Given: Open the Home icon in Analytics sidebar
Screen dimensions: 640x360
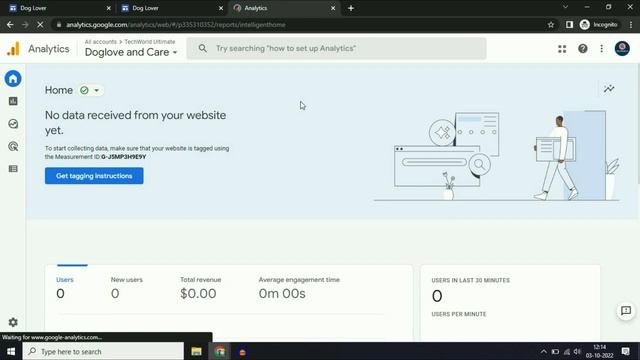Looking at the screenshot, I should pos(13,78).
